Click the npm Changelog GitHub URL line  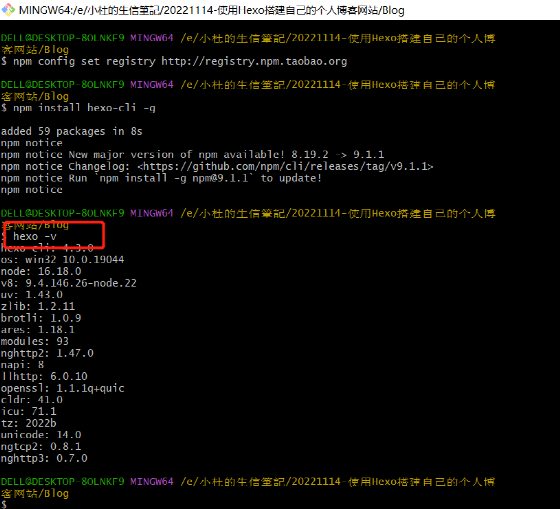pos(217,166)
